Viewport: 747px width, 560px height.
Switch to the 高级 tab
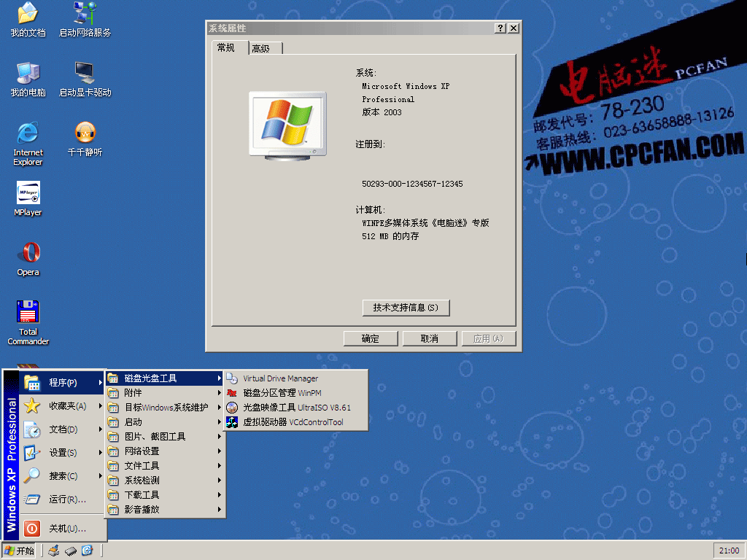click(x=261, y=48)
